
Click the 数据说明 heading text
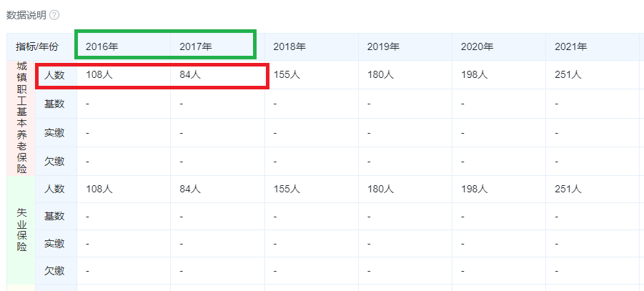(x=26, y=15)
